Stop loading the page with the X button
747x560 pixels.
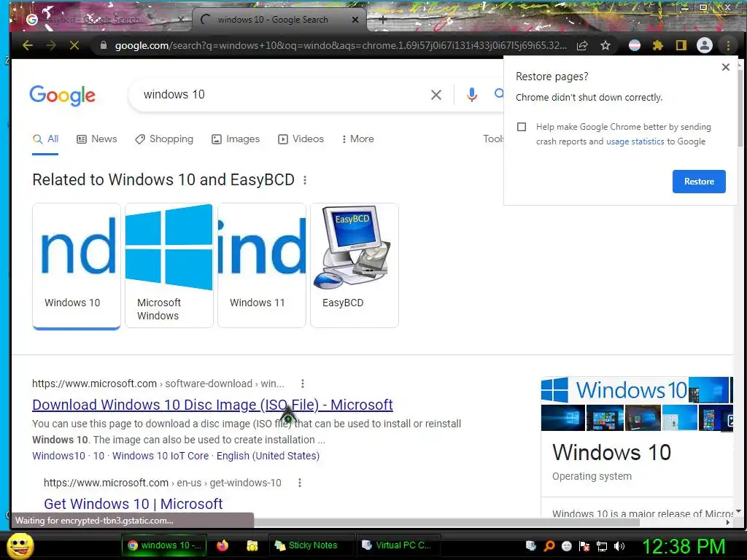74,45
